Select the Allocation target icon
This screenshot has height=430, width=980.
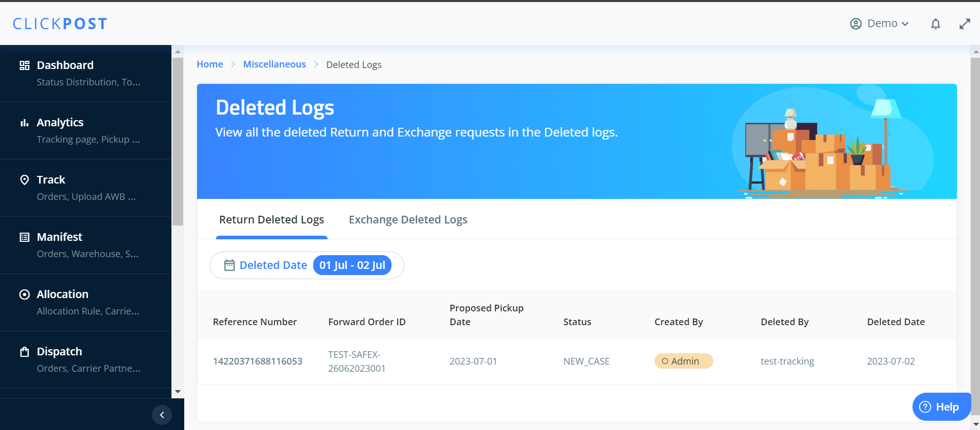(25, 295)
